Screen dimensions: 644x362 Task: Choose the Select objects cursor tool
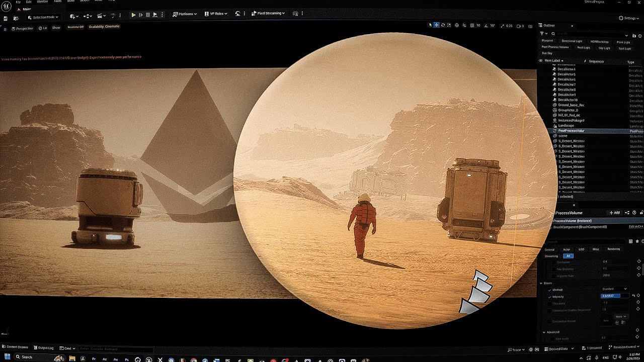(x=430, y=25)
